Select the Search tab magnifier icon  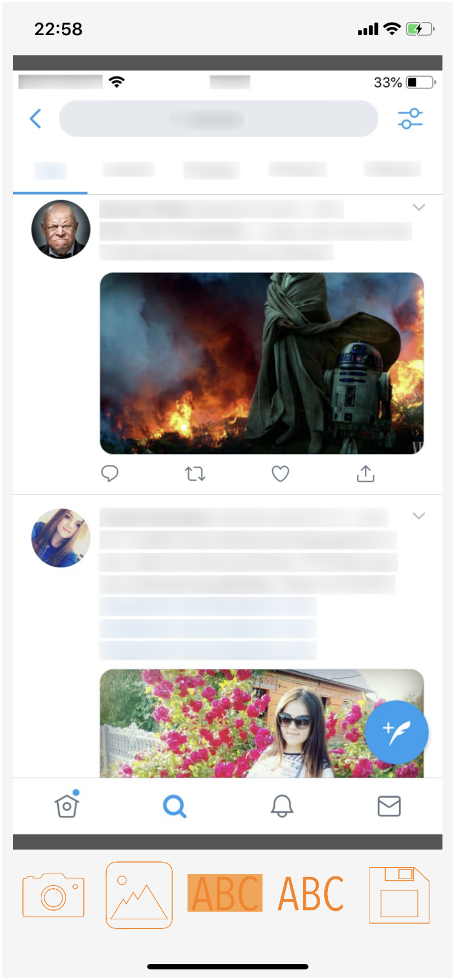[175, 806]
